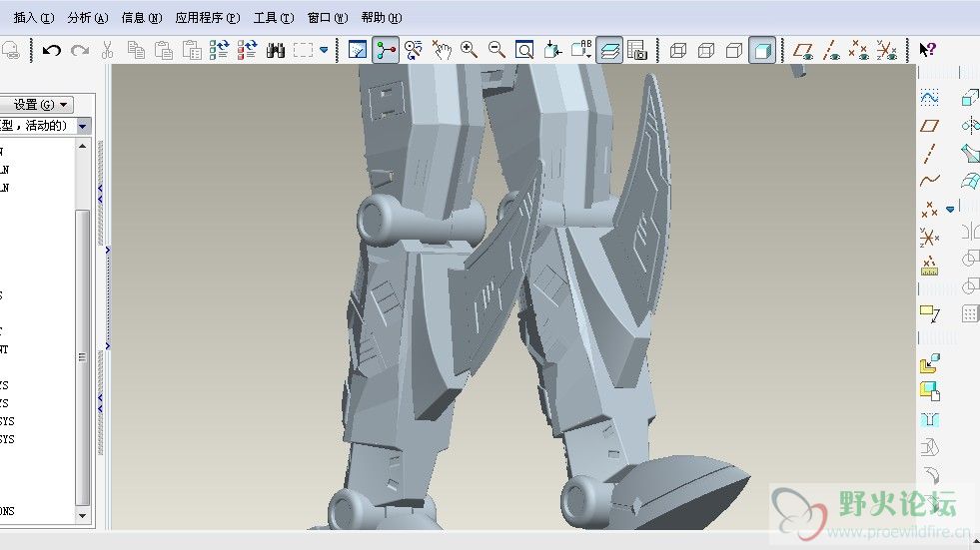Click the context-sensitive help pointer icon
The height and width of the screenshot is (550, 980).
coord(927,50)
